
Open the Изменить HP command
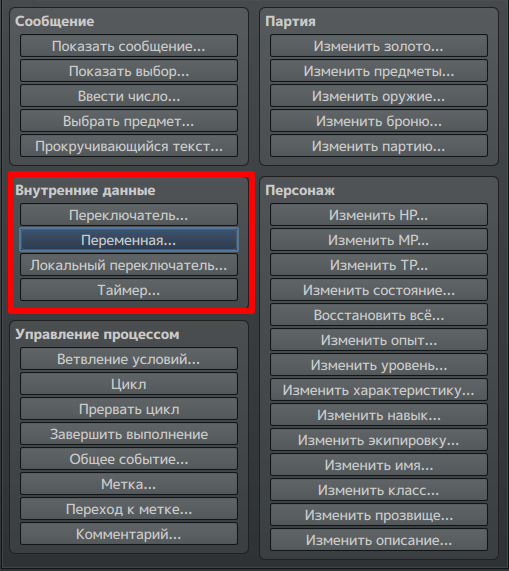click(379, 215)
